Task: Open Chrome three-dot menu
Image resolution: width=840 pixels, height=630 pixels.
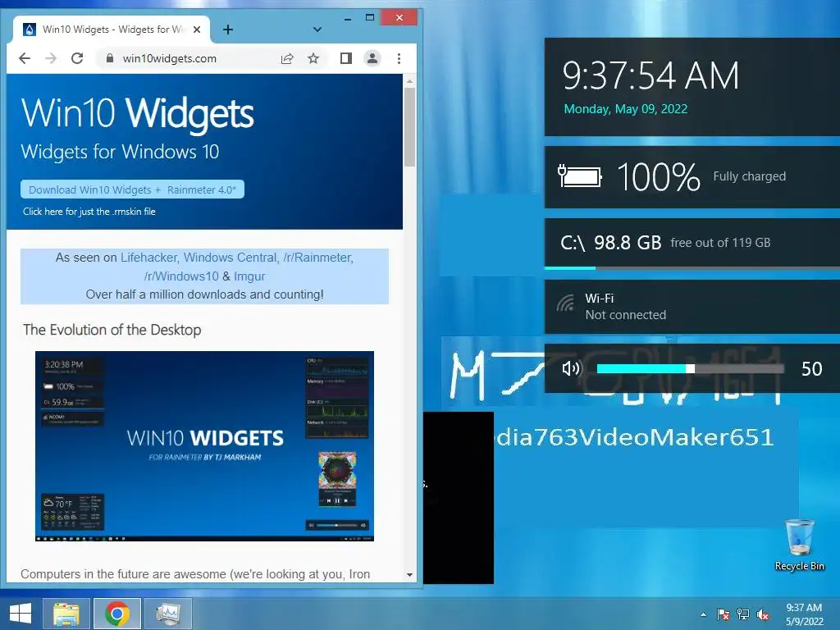Action: pos(399,58)
